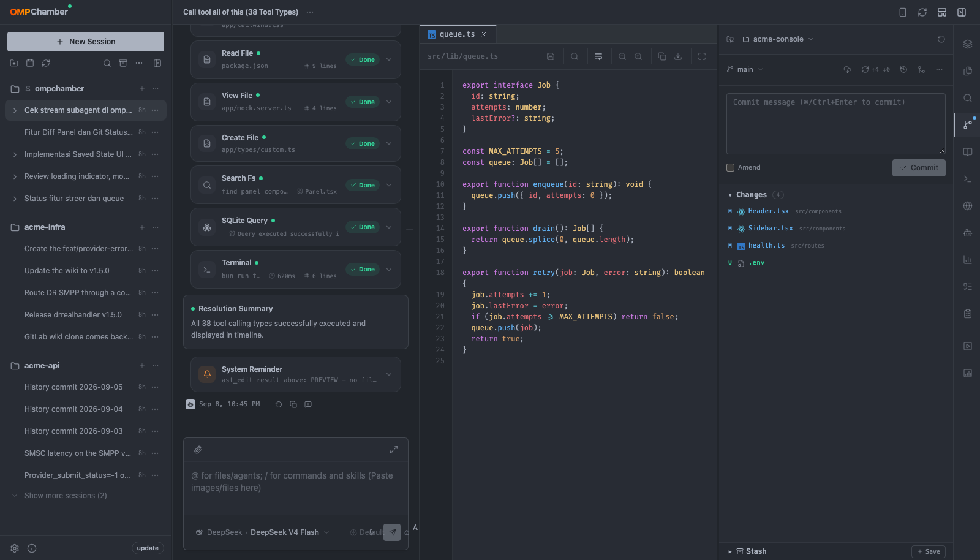This screenshot has width=980, height=560.
Task: Close the queue.ts tab
Action: [484, 34]
